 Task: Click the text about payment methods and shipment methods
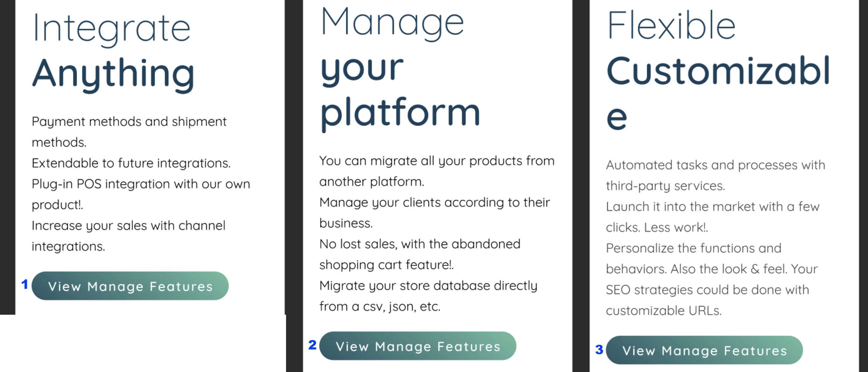pyautogui.click(x=129, y=132)
